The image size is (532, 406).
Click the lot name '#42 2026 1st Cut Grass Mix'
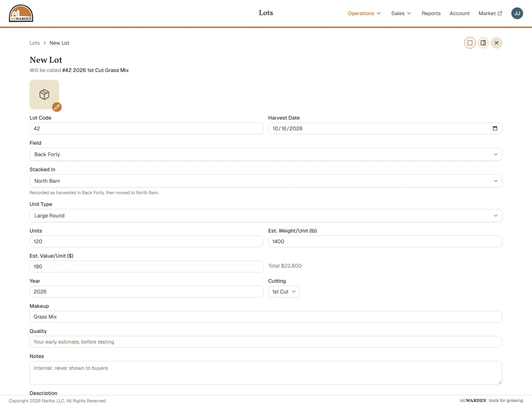pos(96,70)
